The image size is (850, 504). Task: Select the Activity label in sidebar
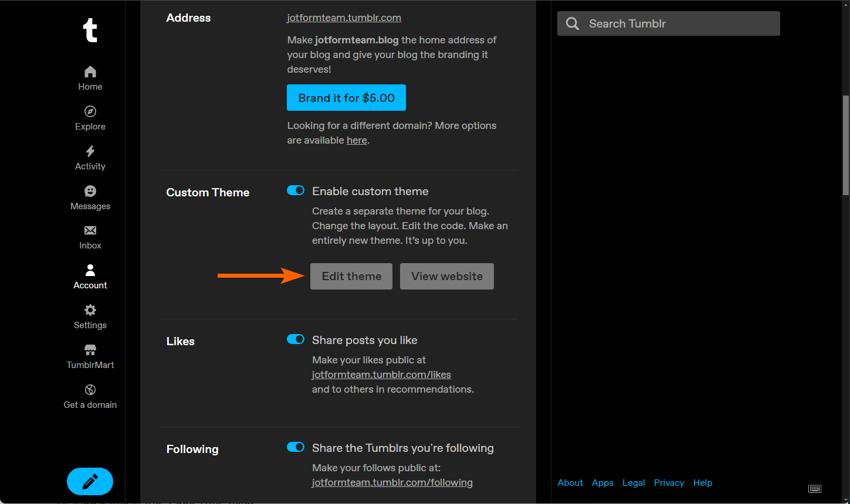pos(90,166)
